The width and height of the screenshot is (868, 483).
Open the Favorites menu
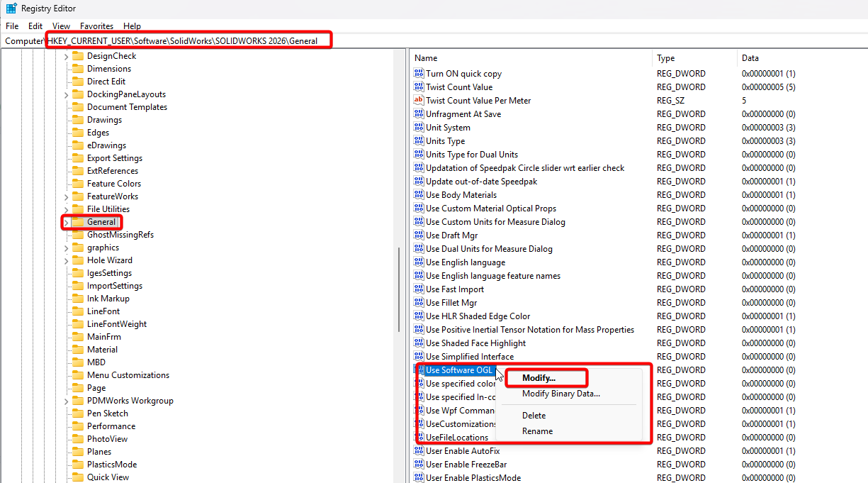96,26
